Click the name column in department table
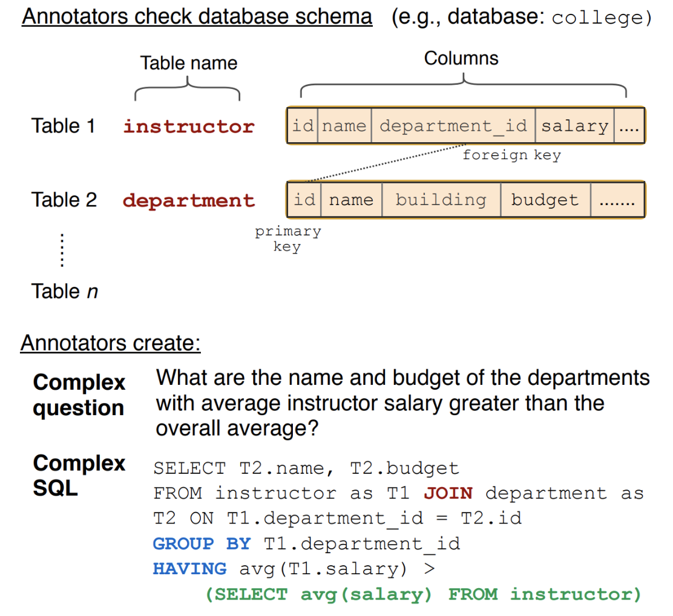 pos(351,200)
